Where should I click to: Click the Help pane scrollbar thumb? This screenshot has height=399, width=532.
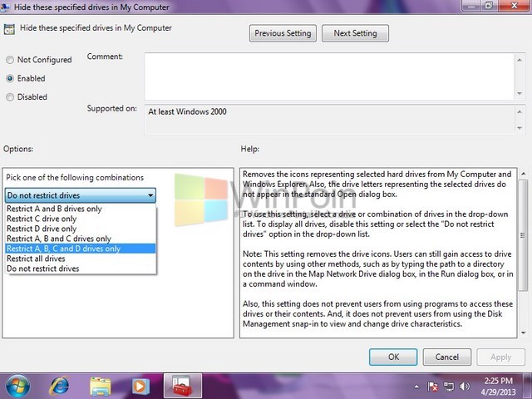[x=523, y=235]
